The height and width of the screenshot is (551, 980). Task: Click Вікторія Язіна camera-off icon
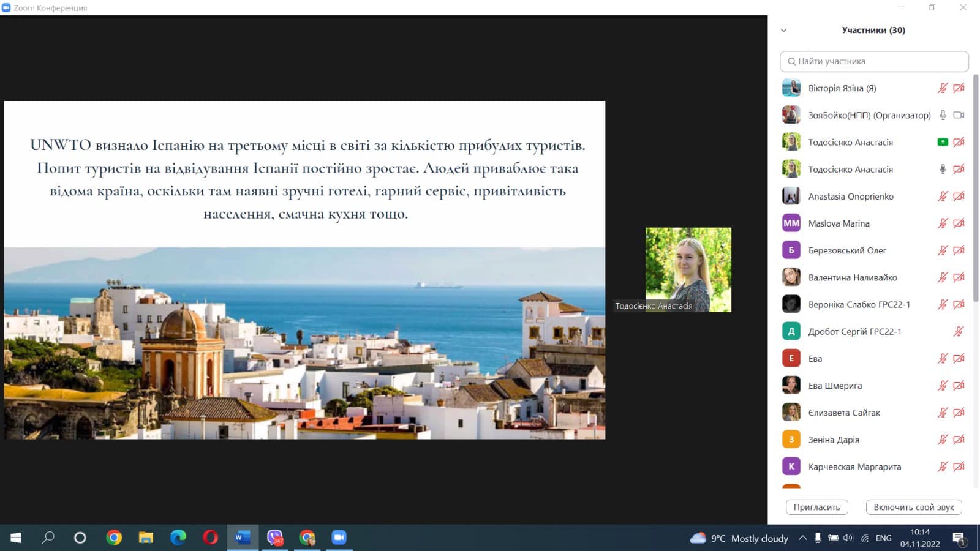coord(959,88)
